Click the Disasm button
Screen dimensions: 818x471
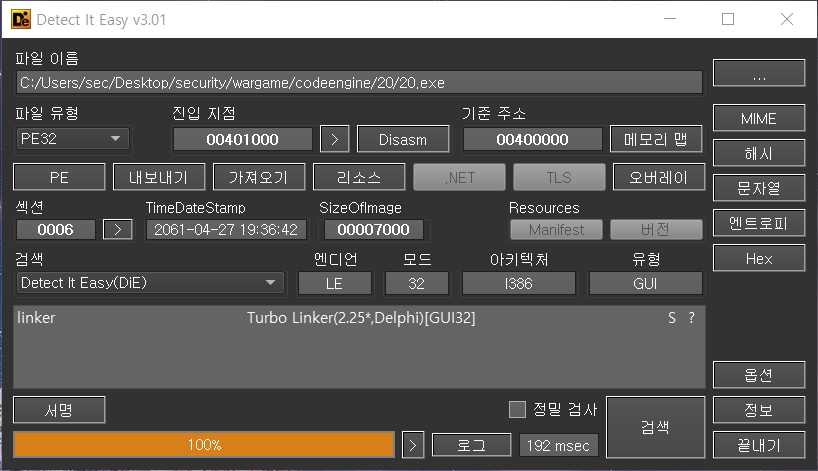click(x=403, y=139)
